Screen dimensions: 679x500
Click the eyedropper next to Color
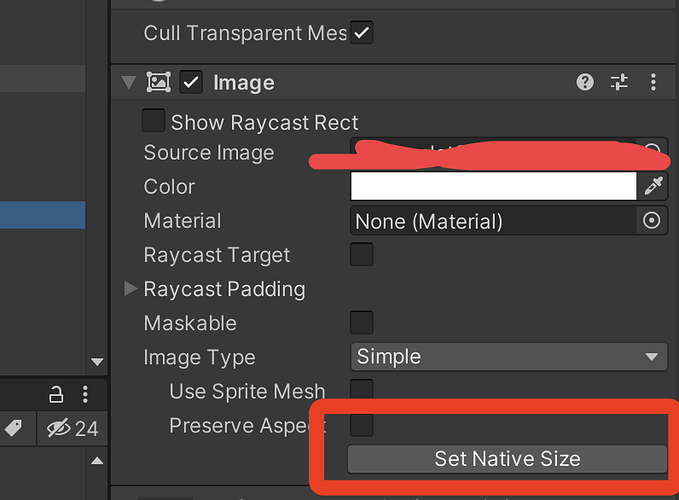(x=654, y=186)
